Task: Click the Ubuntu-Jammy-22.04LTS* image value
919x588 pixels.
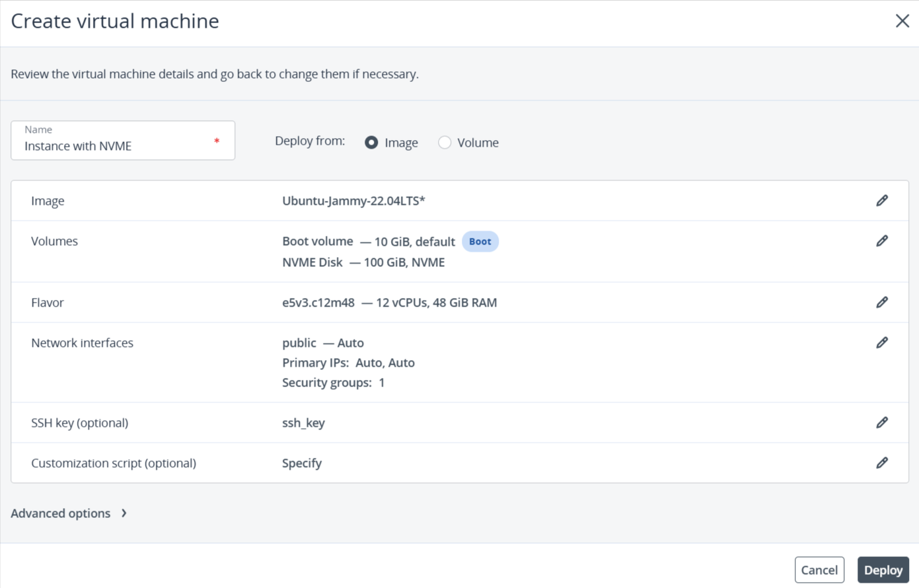Action: tap(353, 201)
